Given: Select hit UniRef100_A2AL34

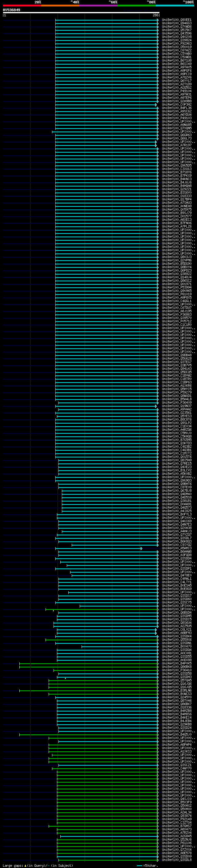Looking at the screenshot, I should 176,812.
